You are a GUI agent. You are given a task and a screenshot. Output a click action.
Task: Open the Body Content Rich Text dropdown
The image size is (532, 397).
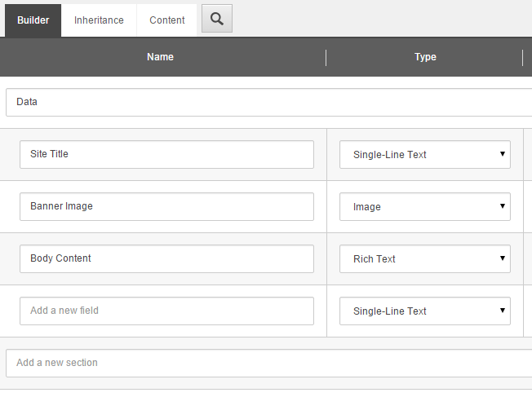click(x=425, y=259)
